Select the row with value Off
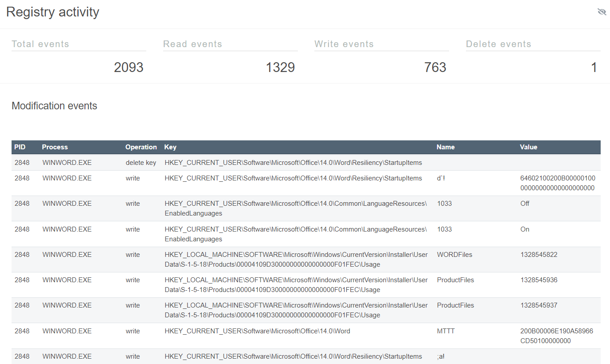This screenshot has width=610, height=364. click(x=525, y=204)
